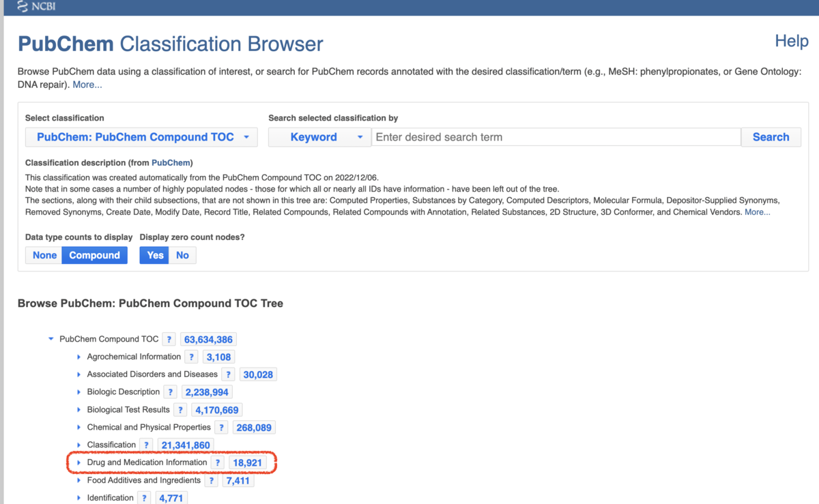Follow the More... link after Chemical Vendors
This screenshot has height=504, width=819.
pos(758,212)
